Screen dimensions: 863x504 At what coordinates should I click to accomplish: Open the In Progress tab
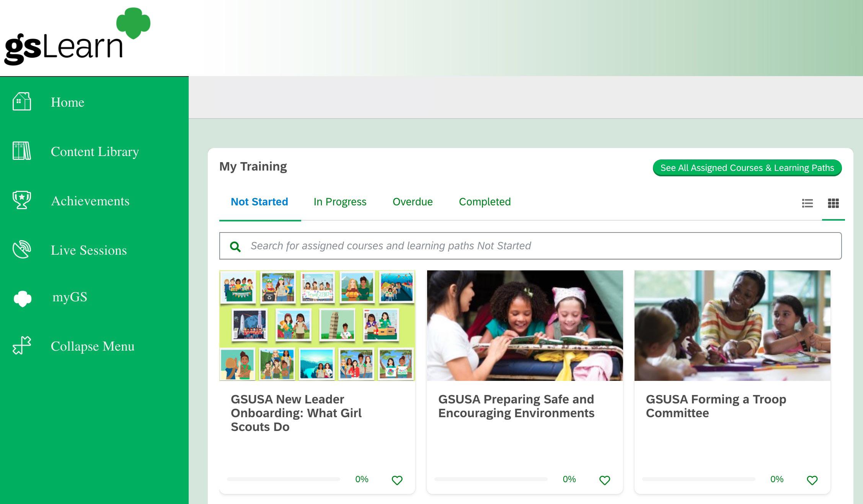340,202
